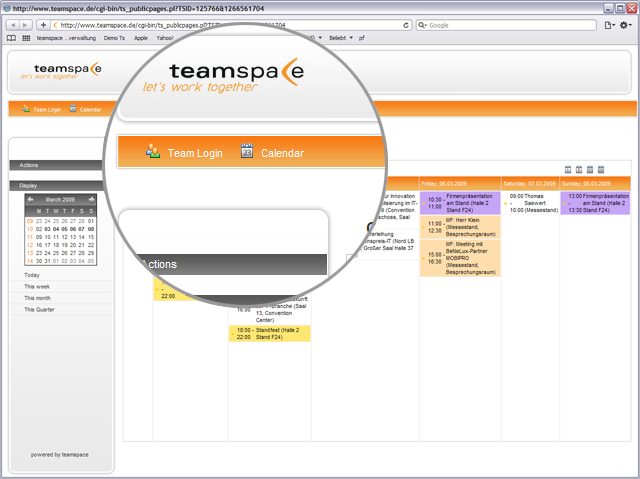Reload the page with the refresh icon

point(406,25)
